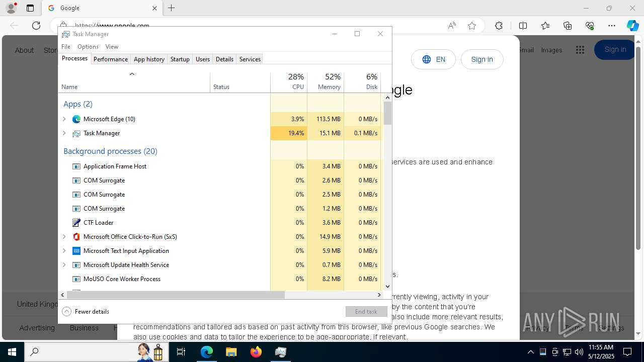Click the horizontal scrollbar thumb in Task Manager

pos(176,295)
